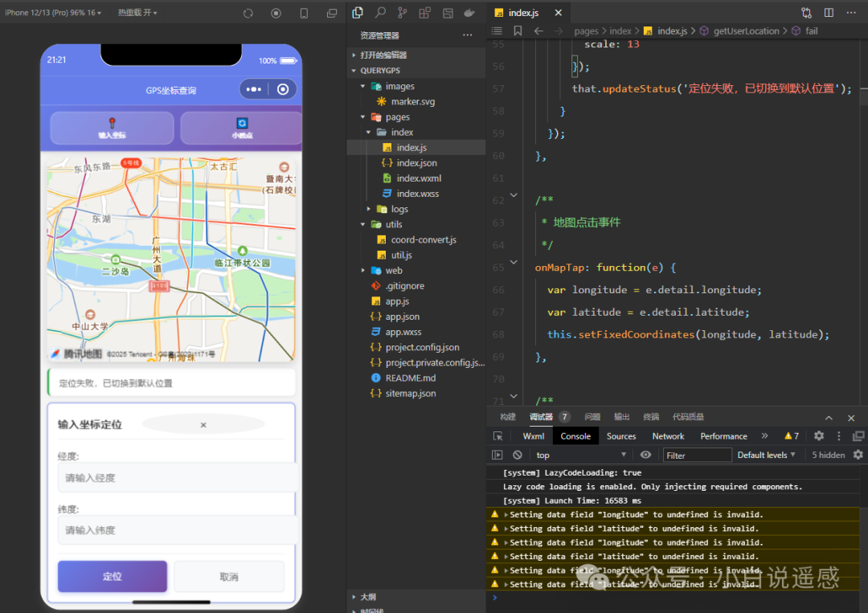Open the Default levels dropdown
The image size is (868, 613).
click(767, 455)
